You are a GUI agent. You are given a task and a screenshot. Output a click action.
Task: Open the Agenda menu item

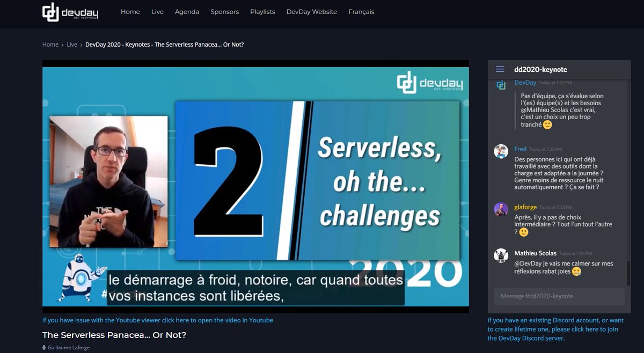[187, 12]
